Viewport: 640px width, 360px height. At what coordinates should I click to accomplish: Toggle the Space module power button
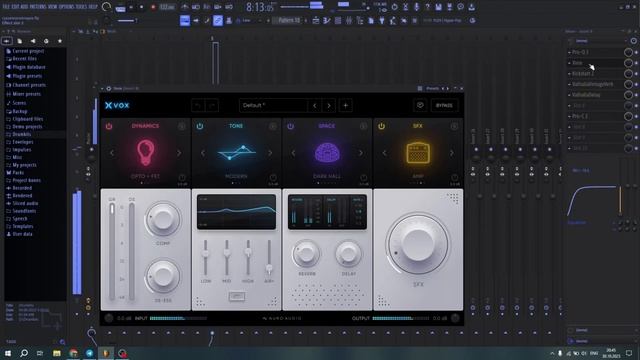pyautogui.click(x=291, y=126)
